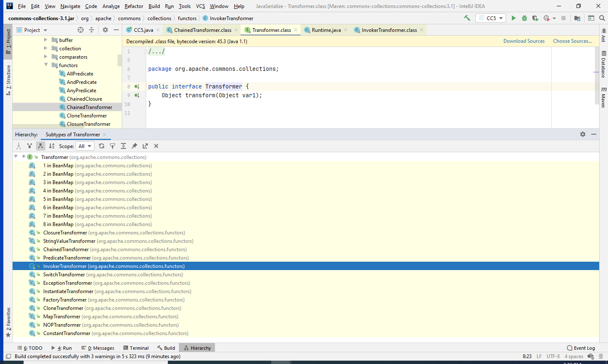This screenshot has width=608, height=364.
Task: Toggle autoscroll to source in hierarchy
Action: pyautogui.click(x=113, y=146)
